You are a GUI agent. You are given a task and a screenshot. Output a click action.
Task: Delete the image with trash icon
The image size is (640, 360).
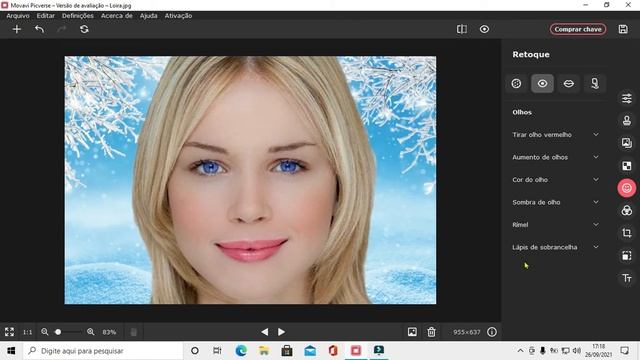pos(431,332)
